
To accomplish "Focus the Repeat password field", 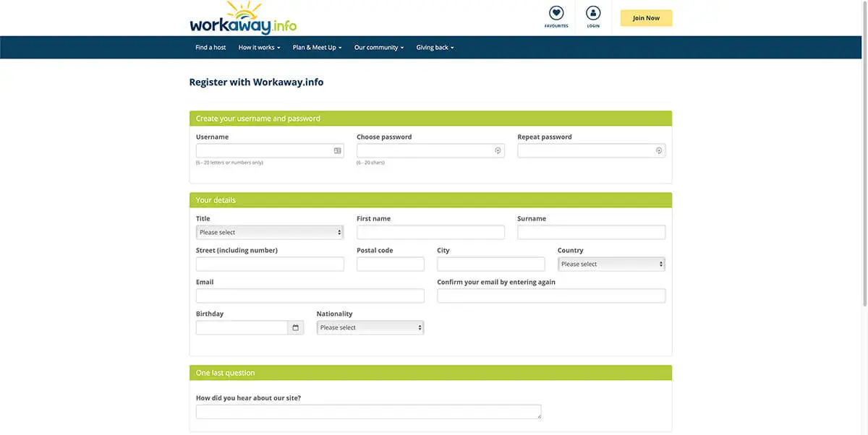I will pyautogui.click(x=592, y=151).
